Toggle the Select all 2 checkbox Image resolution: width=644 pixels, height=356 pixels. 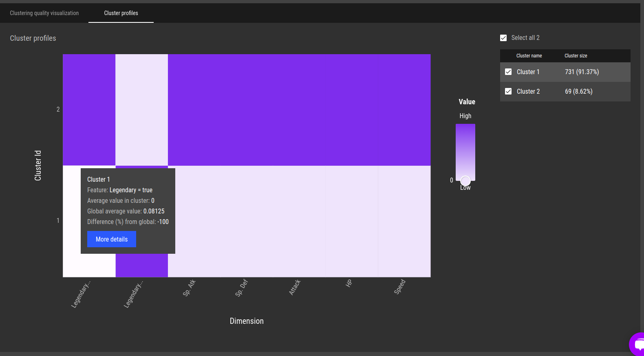(x=503, y=38)
